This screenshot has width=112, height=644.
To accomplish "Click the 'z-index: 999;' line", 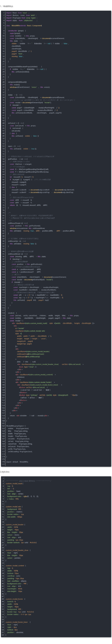I will coord(13,499).
